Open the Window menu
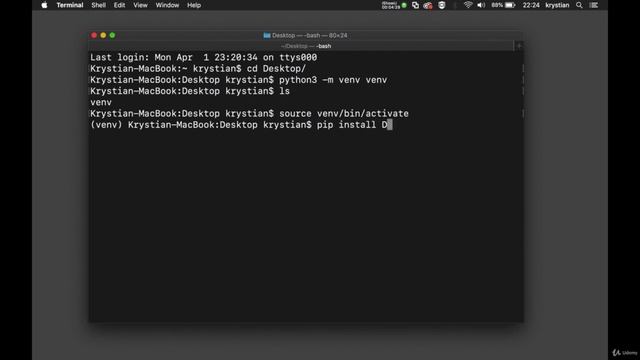 click(167, 5)
